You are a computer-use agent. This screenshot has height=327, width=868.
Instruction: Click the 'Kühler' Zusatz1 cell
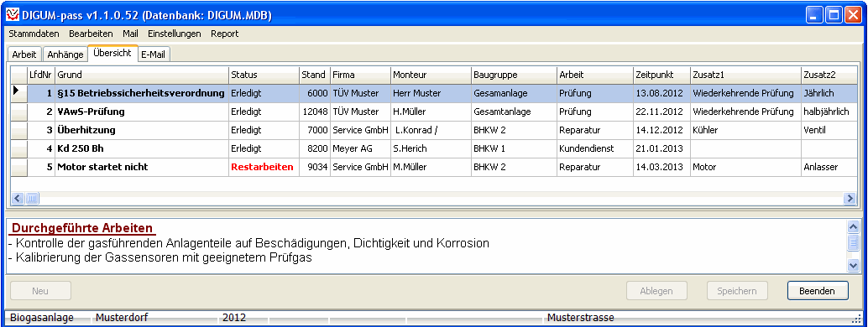(745, 131)
